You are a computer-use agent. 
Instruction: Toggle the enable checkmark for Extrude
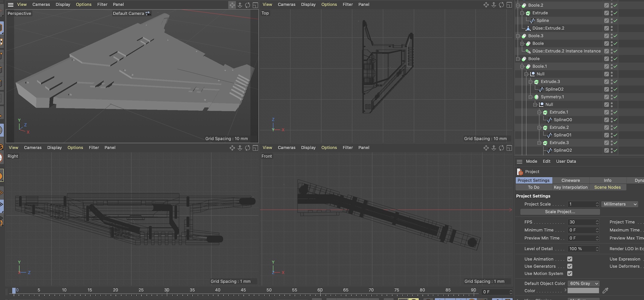(x=615, y=13)
